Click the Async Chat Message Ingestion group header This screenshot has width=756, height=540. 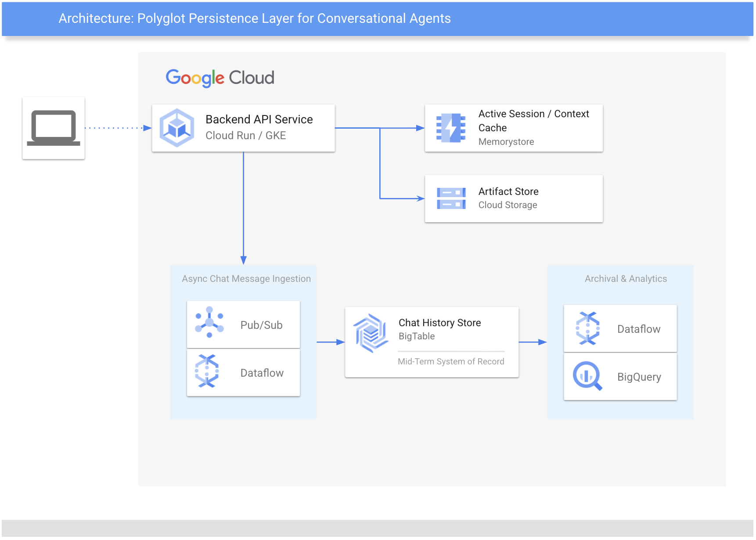click(x=246, y=278)
